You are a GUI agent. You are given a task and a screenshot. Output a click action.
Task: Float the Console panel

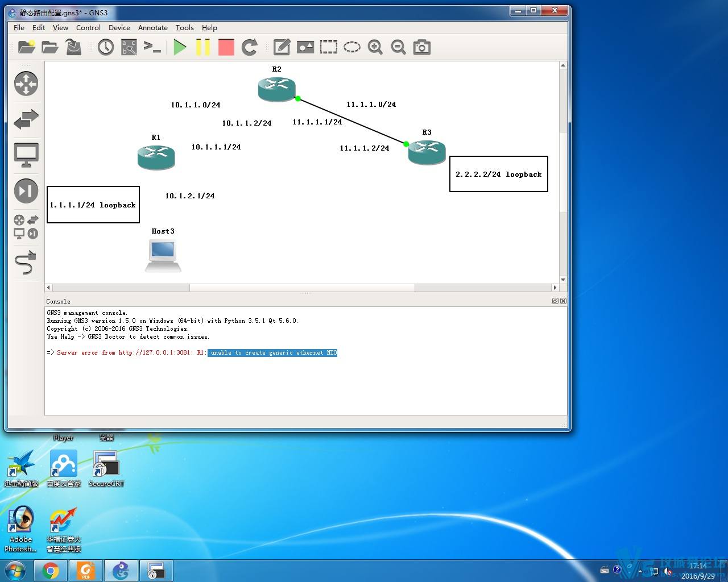[555, 301]
